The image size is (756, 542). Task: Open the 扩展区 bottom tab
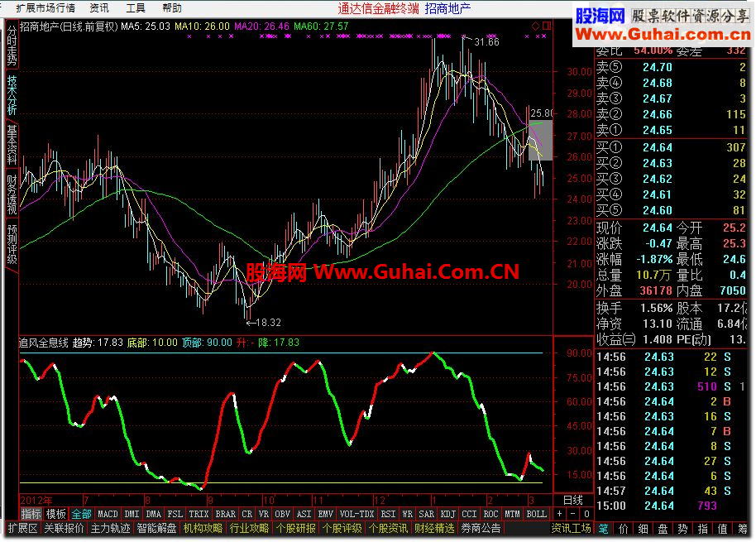pyautogui.click(x=22, y=529)
